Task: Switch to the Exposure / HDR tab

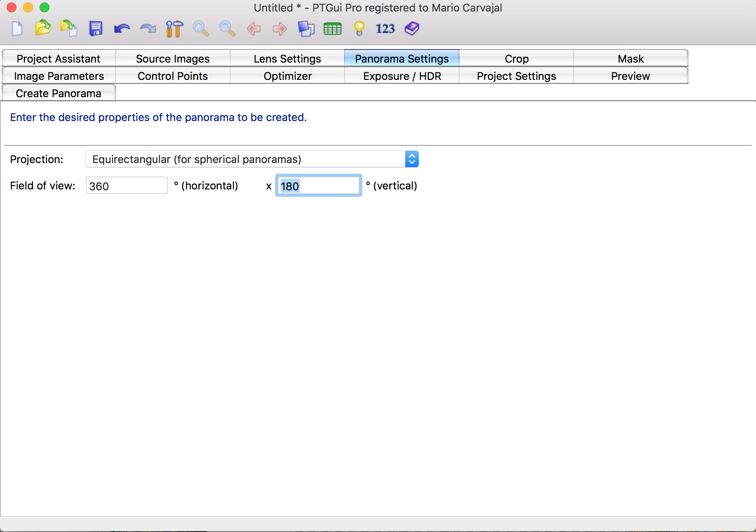Action: (x=401, y=76)
